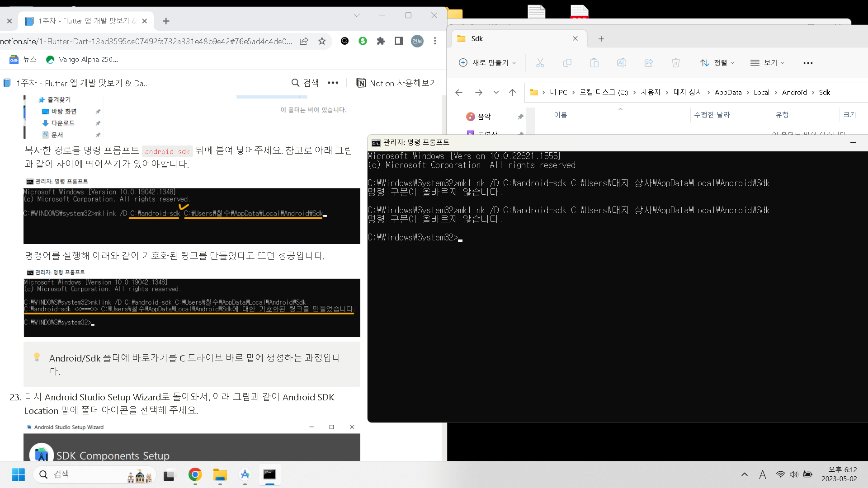Image resolution: width=868 pixels, height=488 pixels.
Task: Open the Vango Alpha 250 bookmark
Action: point(82,59)
